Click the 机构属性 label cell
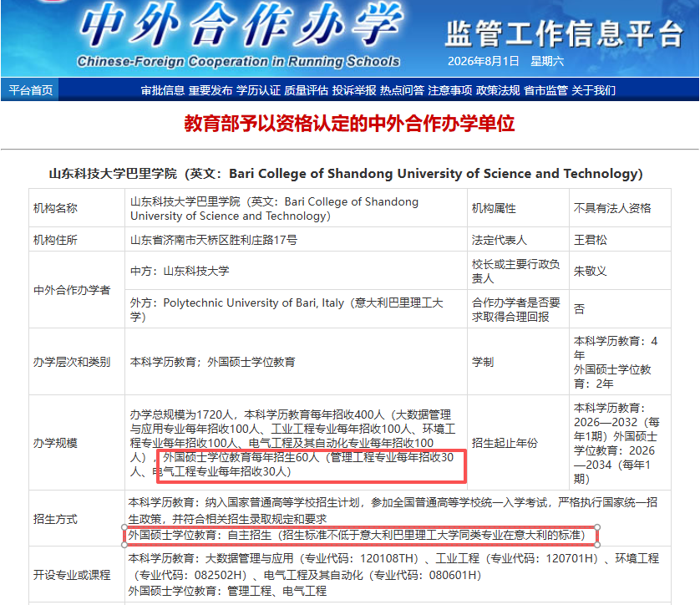 pos(518,208)
